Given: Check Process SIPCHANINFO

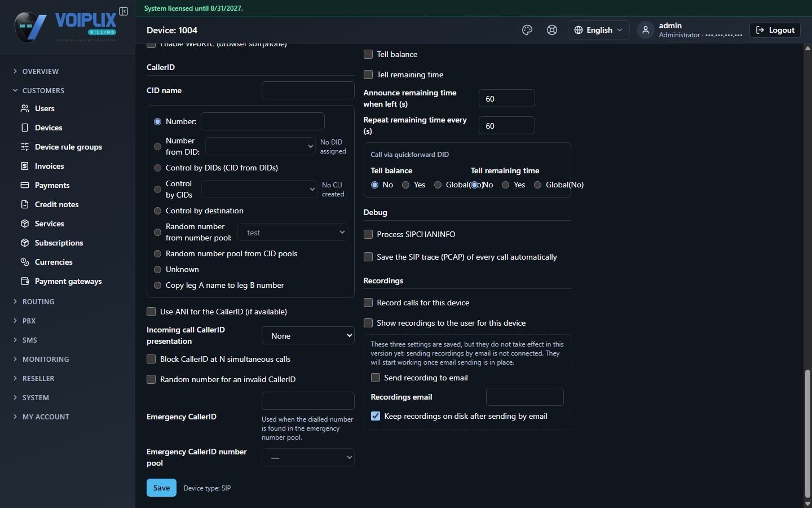Looking at the screenshot, I should pyautogui.click(x=368, y=234).
